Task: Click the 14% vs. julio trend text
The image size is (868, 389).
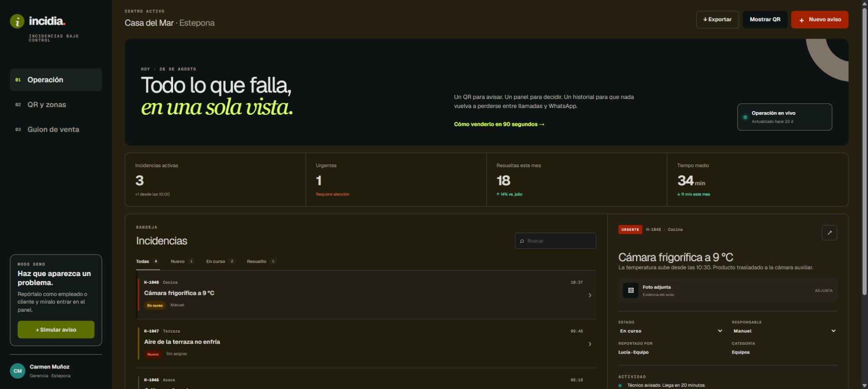Action: tap(509, 194)
